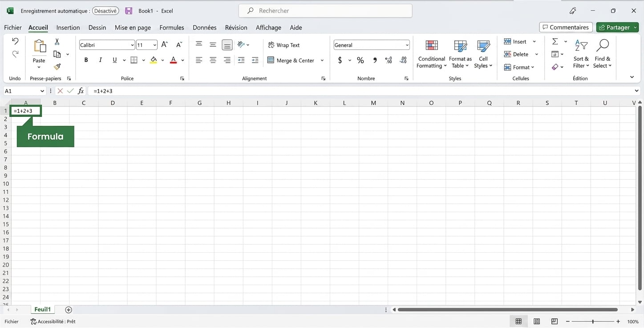The height and width of the screenshot is (328, 644).
Task: Switch to Page Layout view in the status bar
Action: (x=537, y=321)
